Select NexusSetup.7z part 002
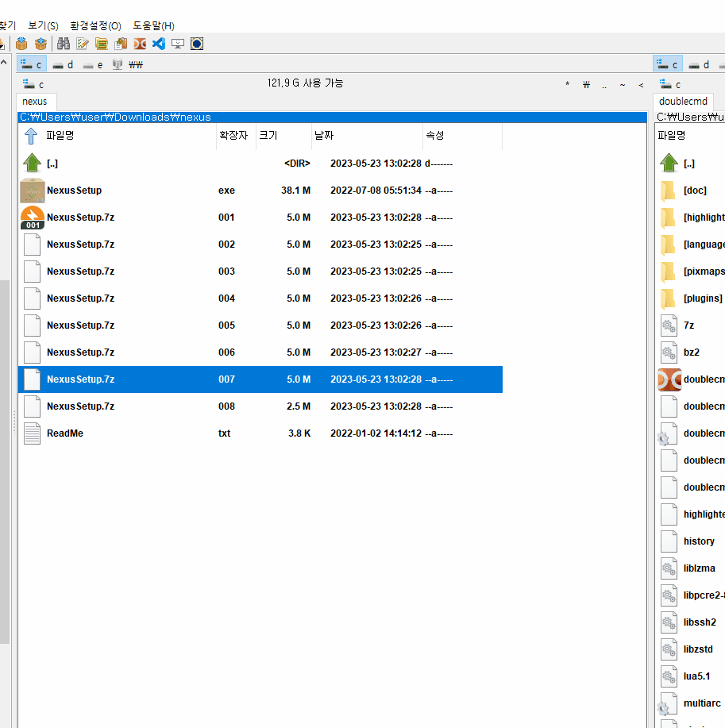 tap(260, 245)
